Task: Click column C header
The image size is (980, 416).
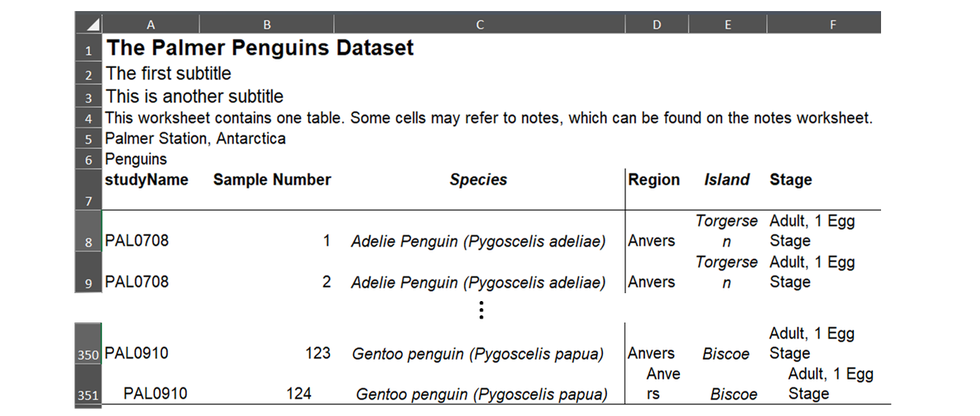Action: tap(480, 25)
